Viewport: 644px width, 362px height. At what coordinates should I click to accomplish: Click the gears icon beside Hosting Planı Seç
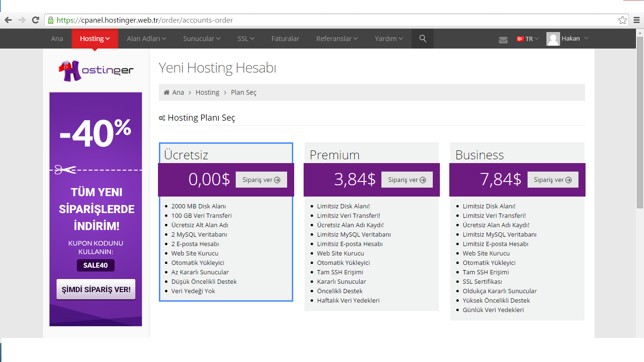(x=162, y=118)
